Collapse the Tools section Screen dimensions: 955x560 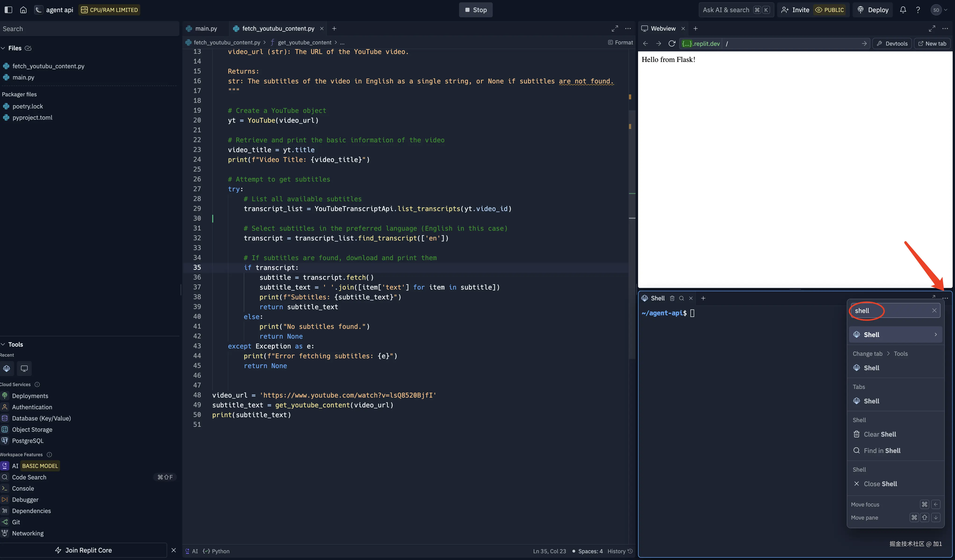click(x=4, y=345)
